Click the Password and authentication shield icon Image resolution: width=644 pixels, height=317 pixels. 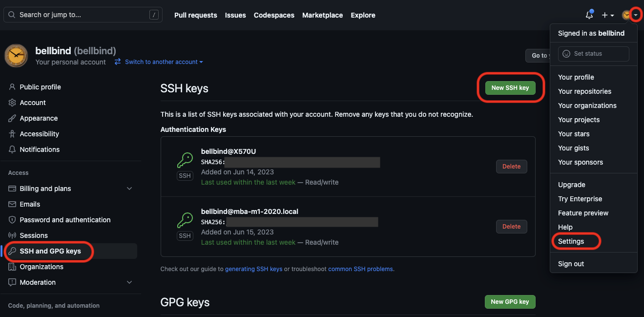coord(12,220)
